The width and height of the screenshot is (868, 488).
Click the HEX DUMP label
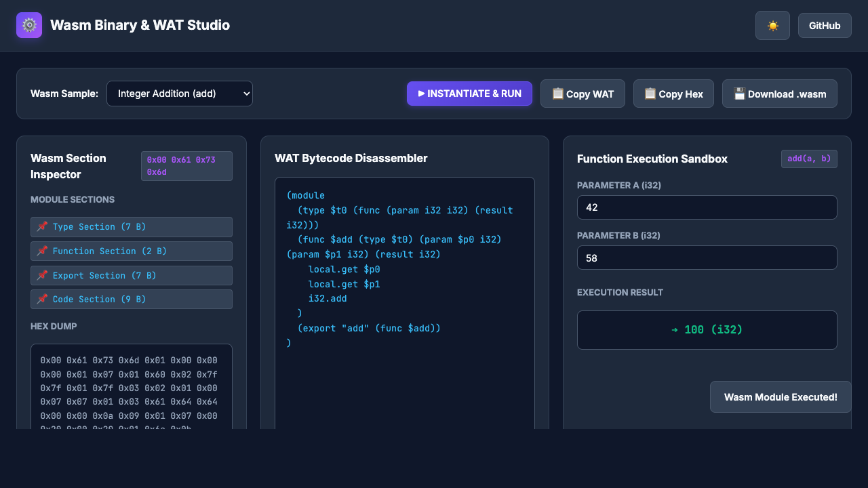click(54, 327)
